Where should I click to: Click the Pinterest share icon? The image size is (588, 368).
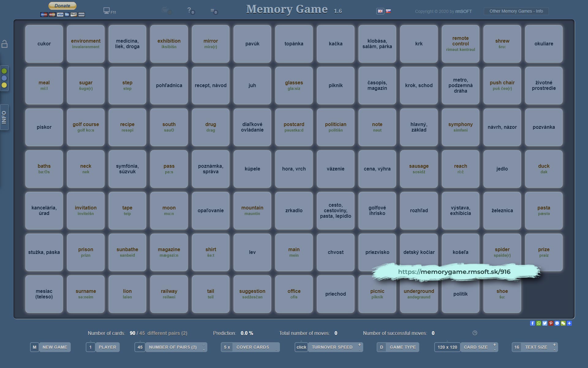(x=551, y=323)
